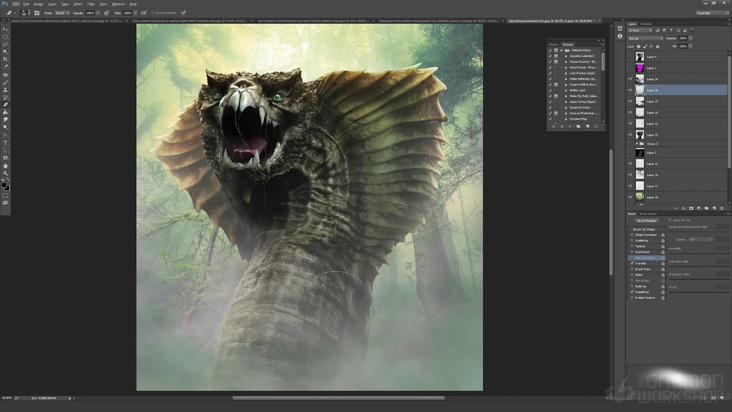
Task: Collapse the Default Actions set
Action: tap(562, 50)
